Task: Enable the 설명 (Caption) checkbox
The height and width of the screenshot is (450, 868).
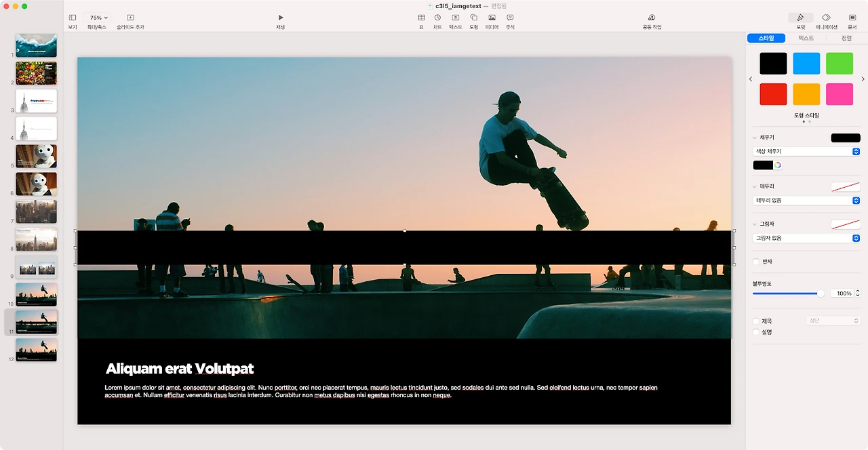Action: point(756,332)
